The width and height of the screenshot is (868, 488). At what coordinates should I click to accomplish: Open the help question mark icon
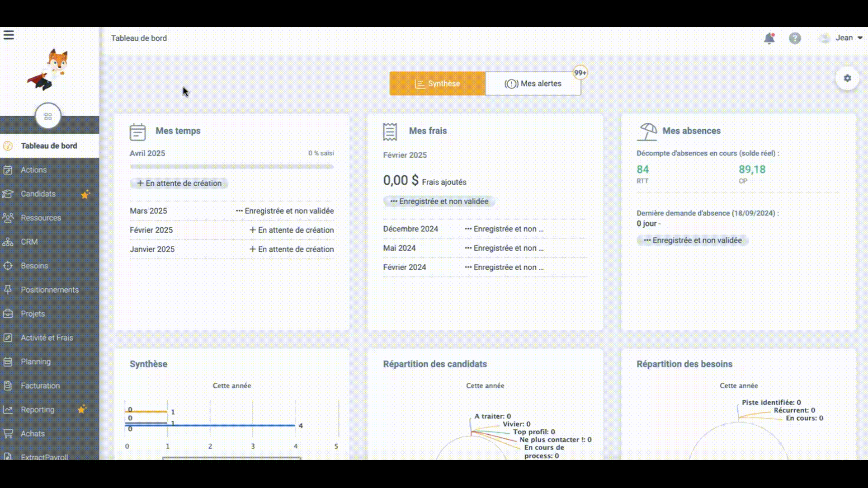(795, 38)
